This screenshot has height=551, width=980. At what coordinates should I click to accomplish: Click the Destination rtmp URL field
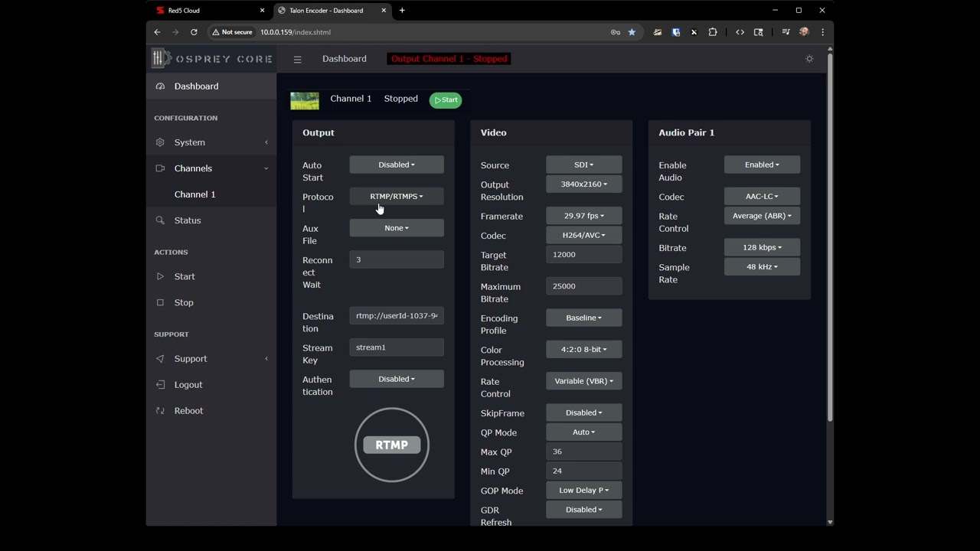397,315
